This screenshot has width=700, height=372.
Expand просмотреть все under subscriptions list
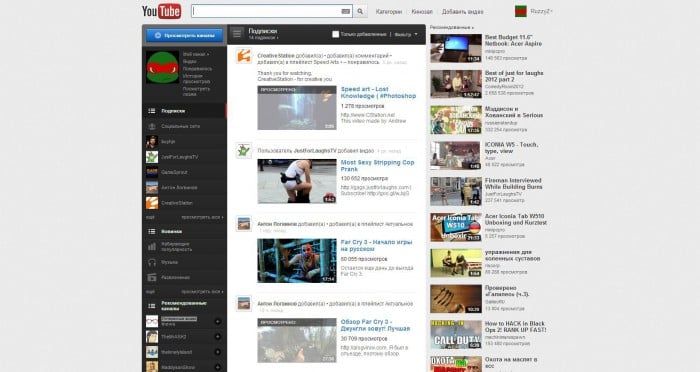tap(202, 217)
